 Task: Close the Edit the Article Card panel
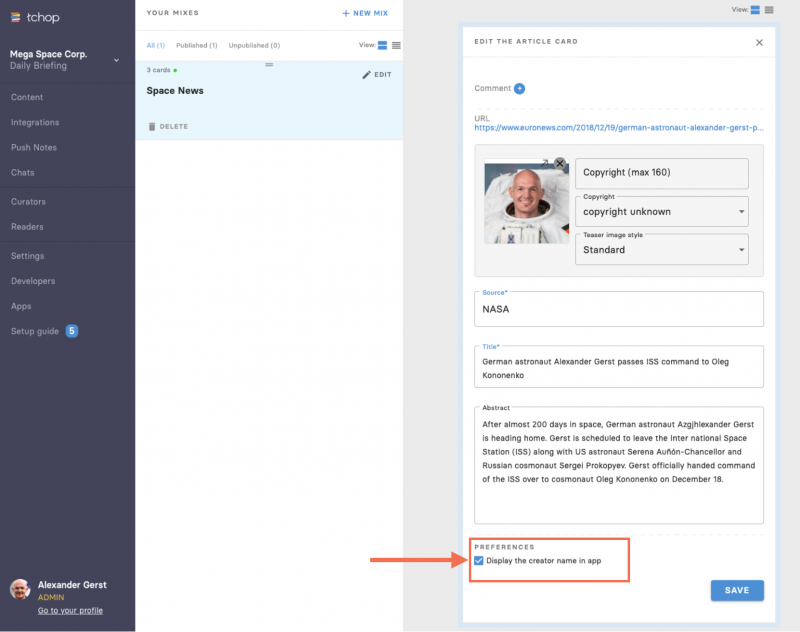point(759,42)
